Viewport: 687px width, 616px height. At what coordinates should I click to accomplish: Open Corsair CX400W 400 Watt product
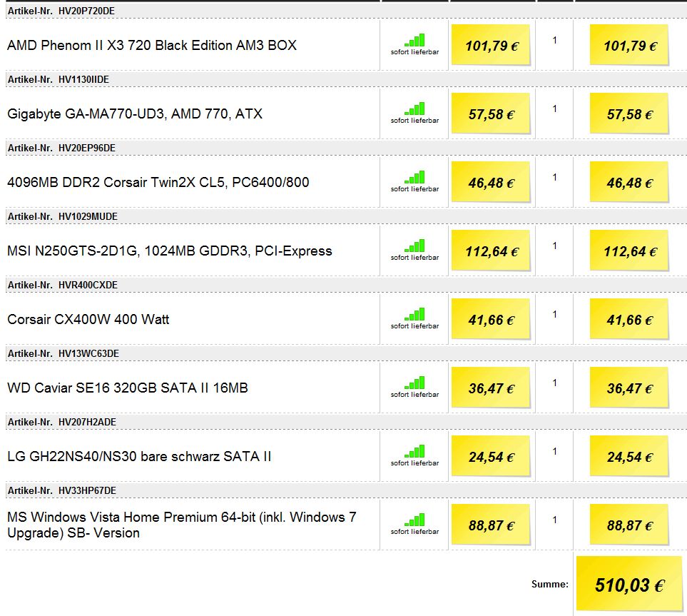coord(88,319)
